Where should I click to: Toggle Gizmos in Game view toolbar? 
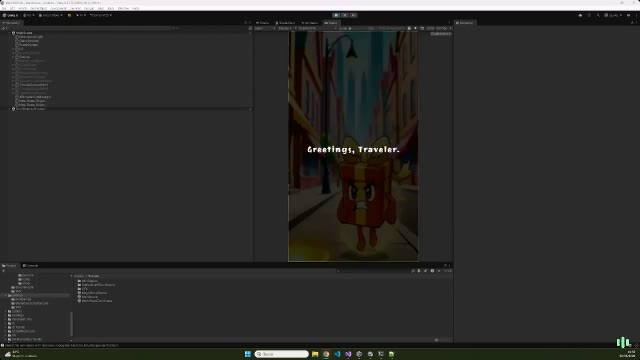point(442,28)
